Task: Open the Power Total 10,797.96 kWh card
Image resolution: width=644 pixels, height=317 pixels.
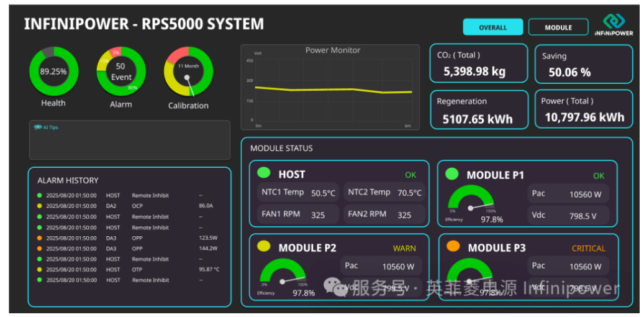Action: click(x=583, y=110)
